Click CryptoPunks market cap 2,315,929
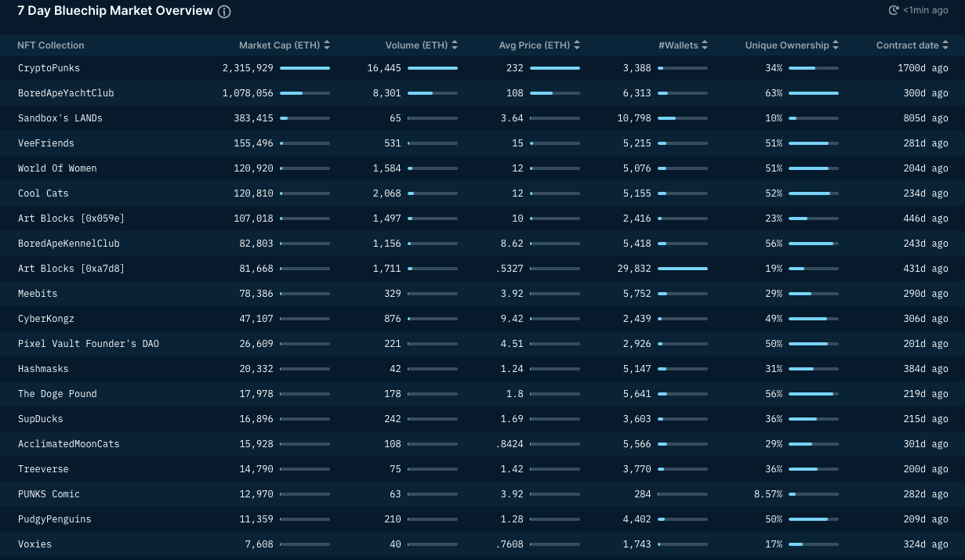Screen dimensions: 965x560 coord(248,68)
